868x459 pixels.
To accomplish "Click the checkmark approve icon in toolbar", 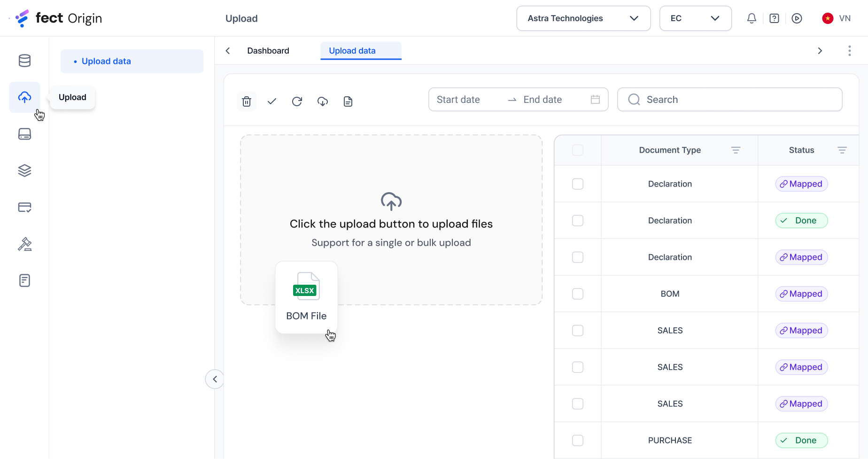I will tap(272, 101).
